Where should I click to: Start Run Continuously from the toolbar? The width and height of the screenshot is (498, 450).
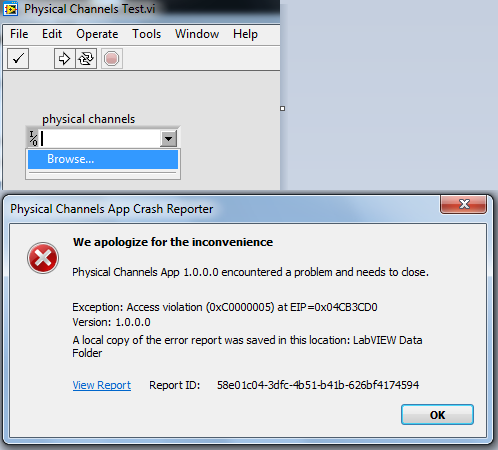pos(86,59)
